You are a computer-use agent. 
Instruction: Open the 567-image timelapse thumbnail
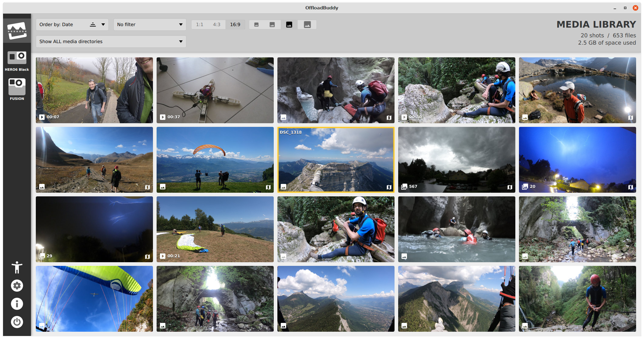(456, 160)
